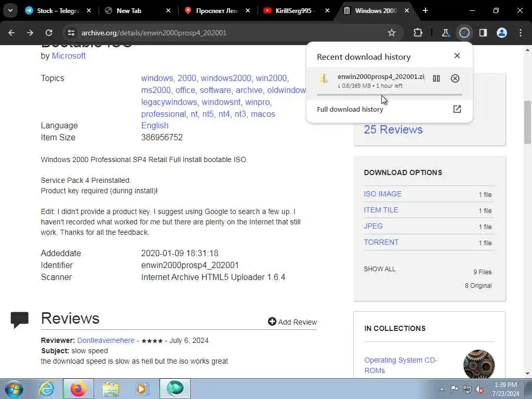Image resolution: width=532 pixels, height=399 pixels.
Task: Open the legacywindows topic link
Action: [x=169, y=102]
